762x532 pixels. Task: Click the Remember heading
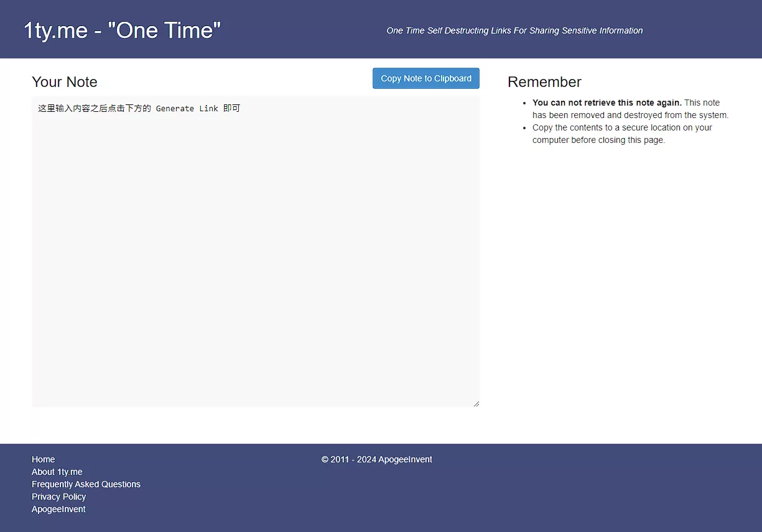tap(544, 82)
